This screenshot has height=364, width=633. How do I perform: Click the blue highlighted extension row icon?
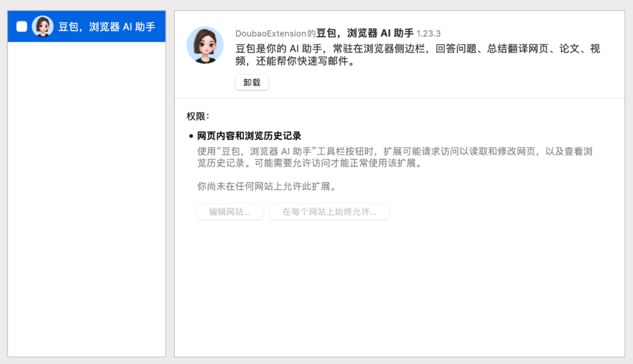42,26
